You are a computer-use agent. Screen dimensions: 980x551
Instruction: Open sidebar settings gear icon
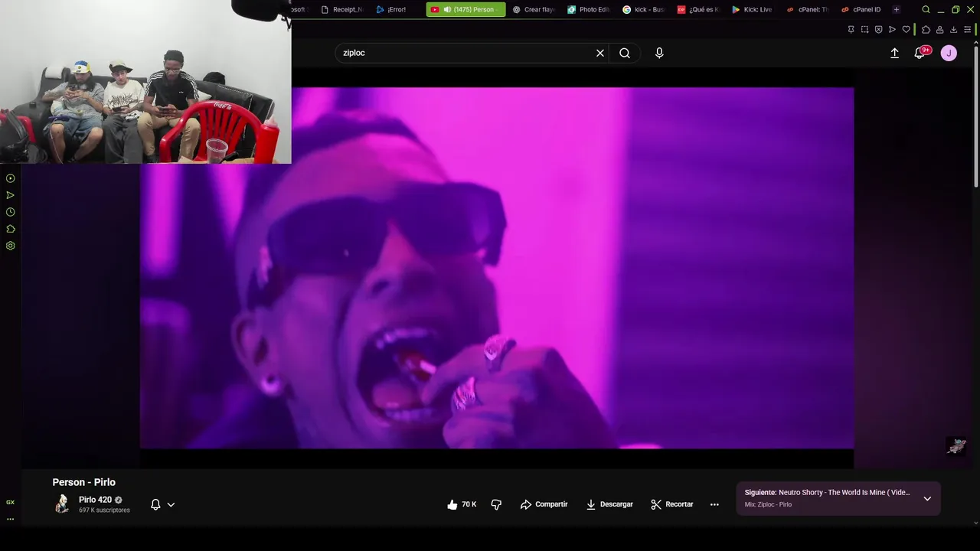coord(11,246)
